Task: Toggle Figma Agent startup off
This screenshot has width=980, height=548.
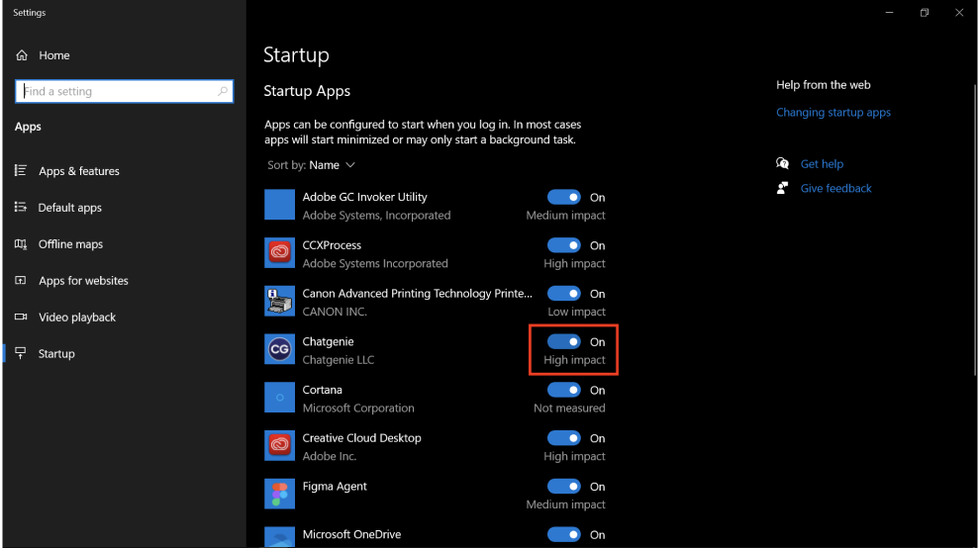Action: 564,486
